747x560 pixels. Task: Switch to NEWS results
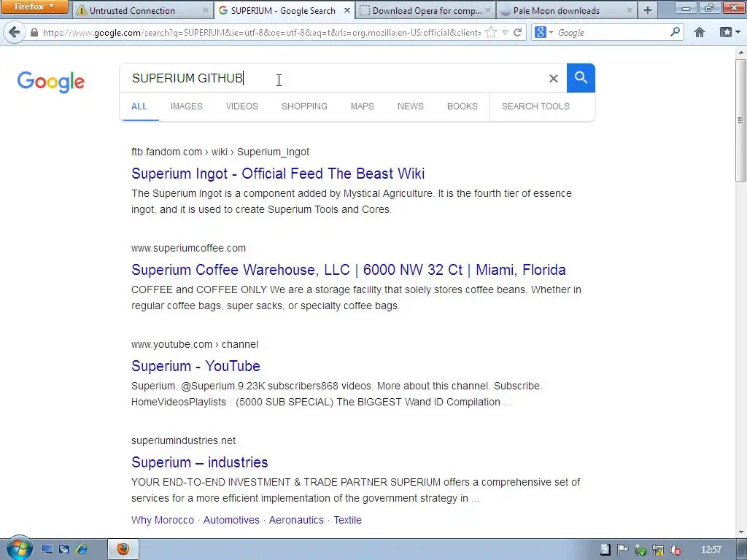click(x=410, y=106)
